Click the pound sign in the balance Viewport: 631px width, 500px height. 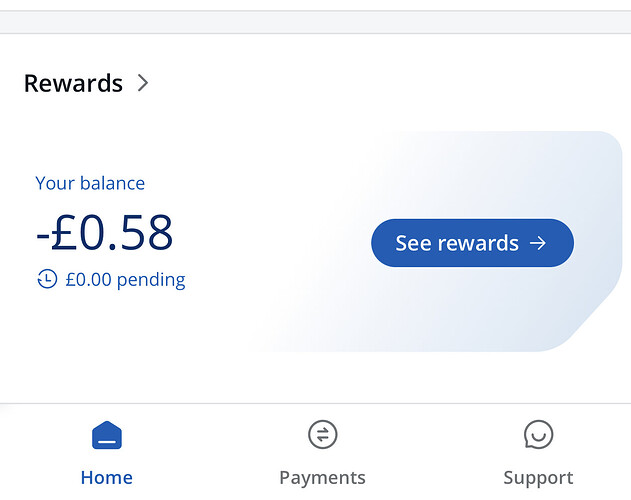[64, 232]
